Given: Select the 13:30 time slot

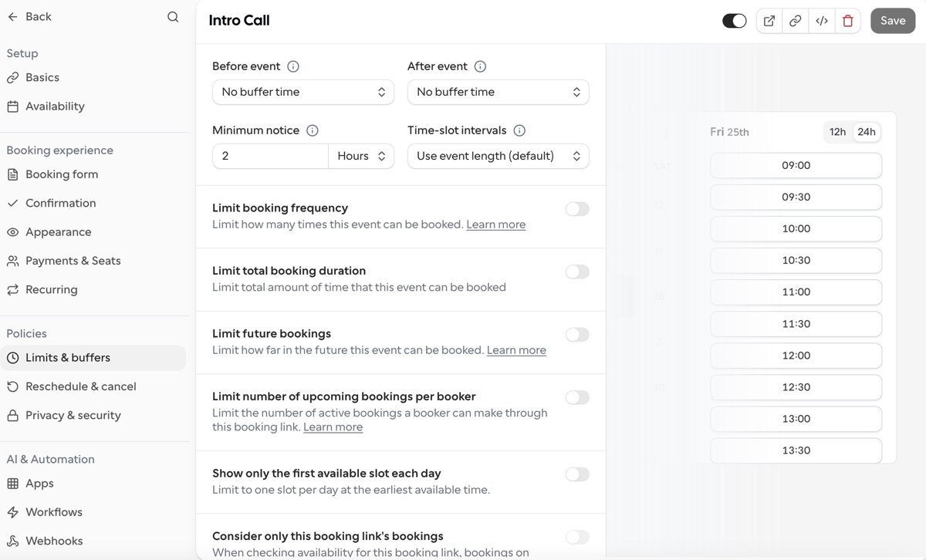Looking at the screenshot, I should pyautogui.click(x=796, y=450).
